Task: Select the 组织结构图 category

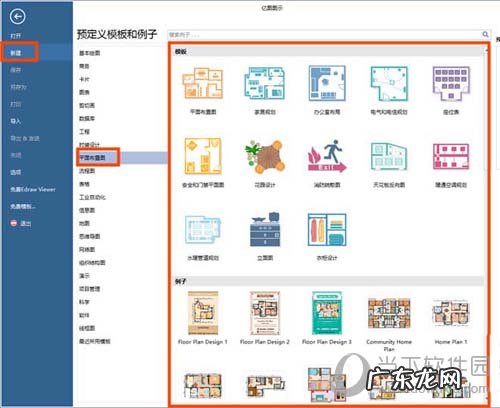Action: click(x=92, y=263)
